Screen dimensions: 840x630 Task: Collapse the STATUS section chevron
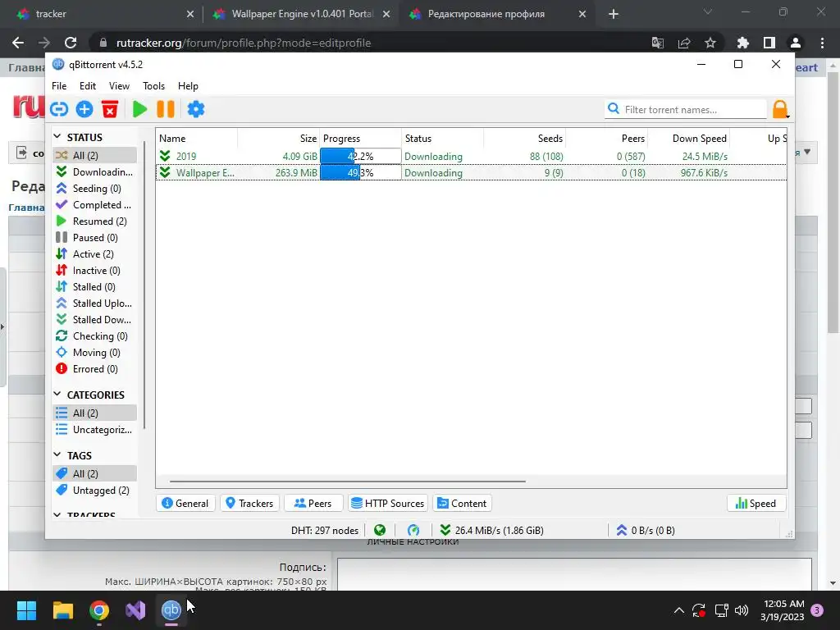tap(57, 137)
